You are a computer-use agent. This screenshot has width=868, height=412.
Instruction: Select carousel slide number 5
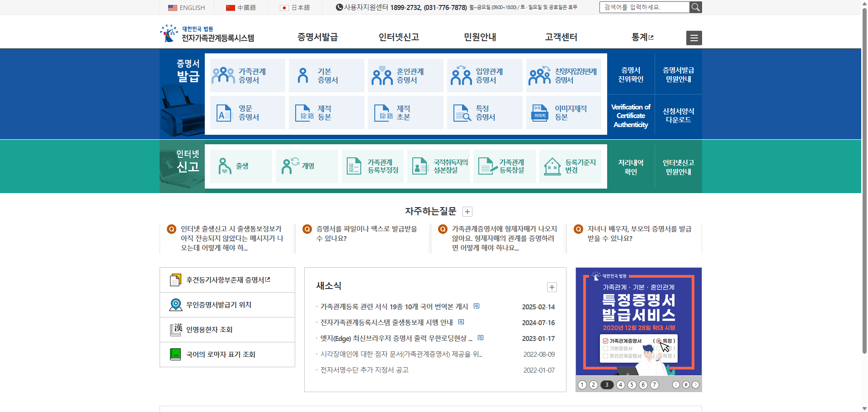pos(632,385)
